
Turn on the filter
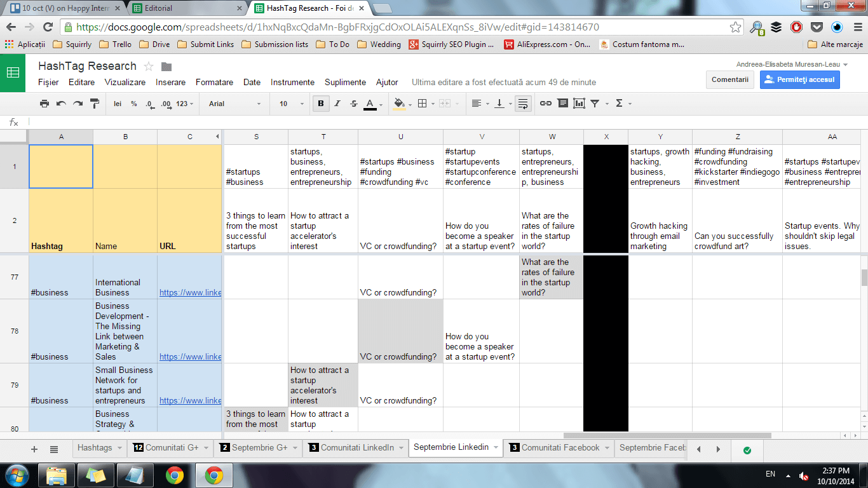pyautogui.click(x=595, y=104)
